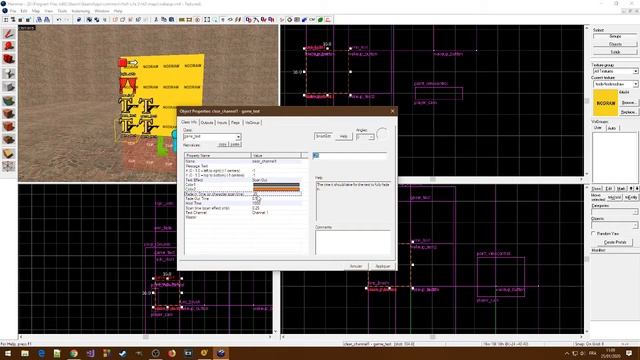
Task: Click the keyvalues paste button
Action: click(x=235, y=144)
